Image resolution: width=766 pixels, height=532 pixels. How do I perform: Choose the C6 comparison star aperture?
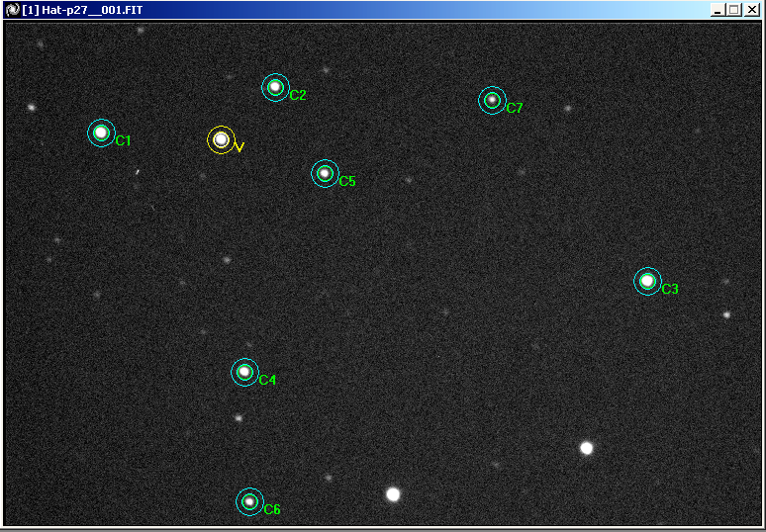click(249, 501)
